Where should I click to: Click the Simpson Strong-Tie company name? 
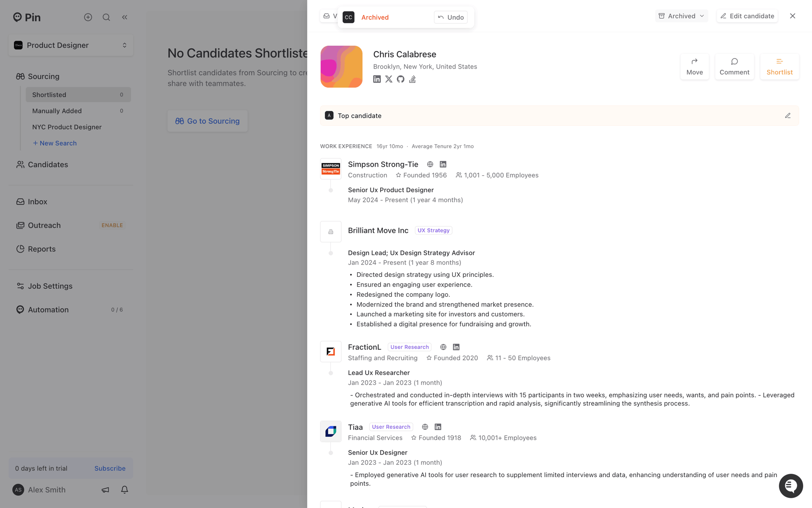383,164
